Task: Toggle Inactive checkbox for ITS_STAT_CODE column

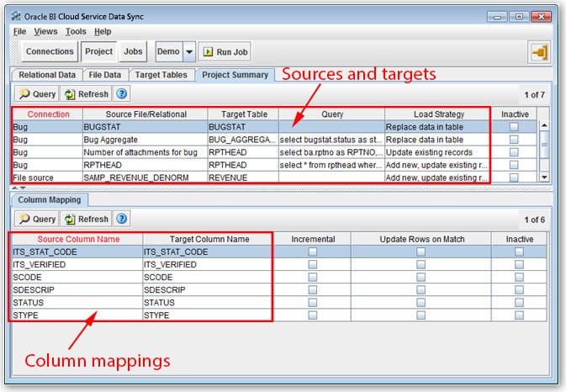Action: (519, 252)
